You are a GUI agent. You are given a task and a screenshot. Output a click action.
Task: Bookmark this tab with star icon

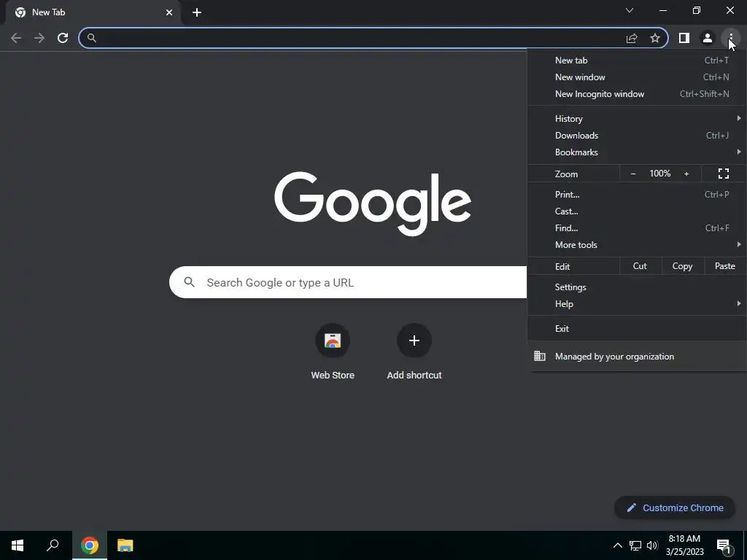pos(655,38)
